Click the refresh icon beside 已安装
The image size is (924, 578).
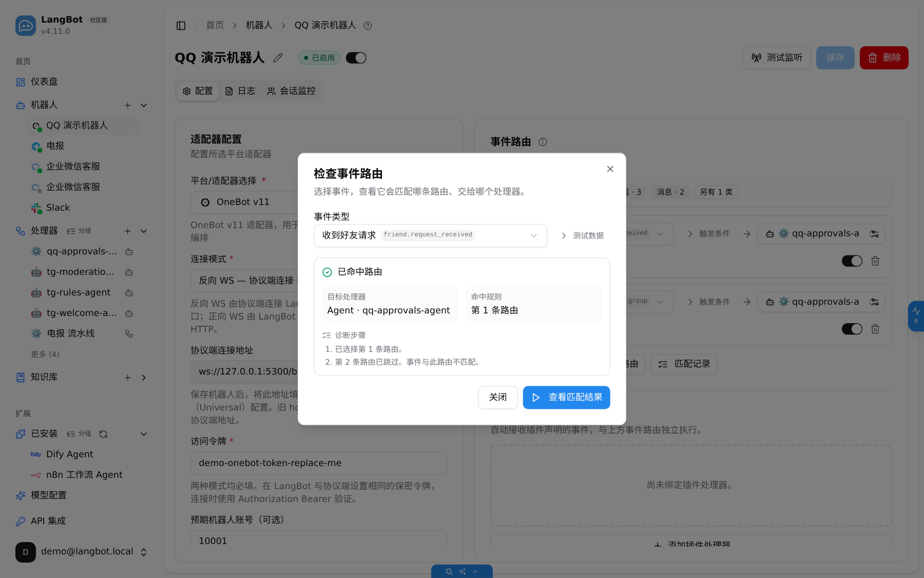coord(103,434)
